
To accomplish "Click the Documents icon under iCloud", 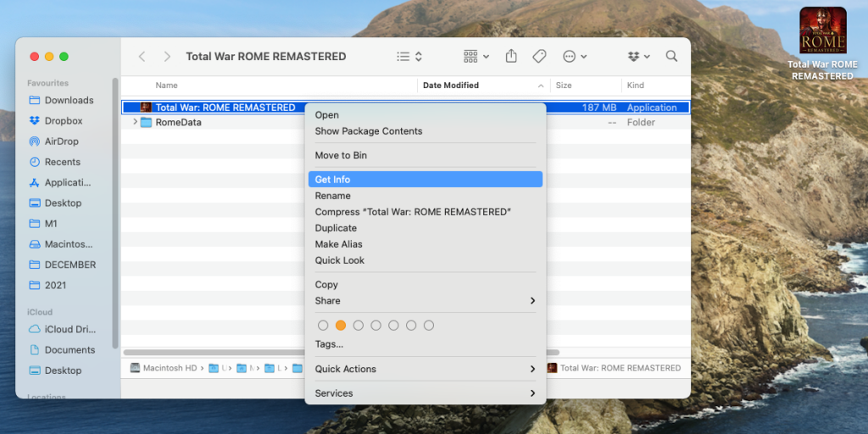I will pyautogui.click(x=35, y=350).
